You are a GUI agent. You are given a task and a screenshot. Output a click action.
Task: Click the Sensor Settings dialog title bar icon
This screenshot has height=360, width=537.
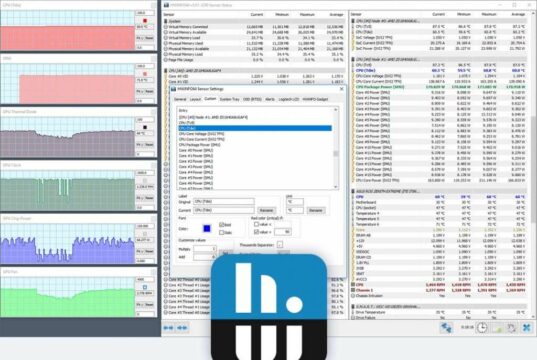click(x=174, y=89)
